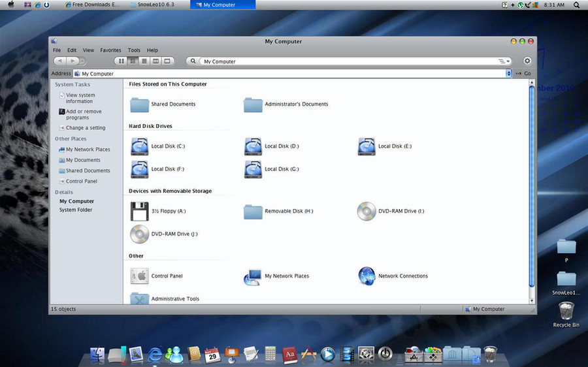This screenshot has height=367, width=588.
Task: Open the Help menu
Action: [152, 50]
